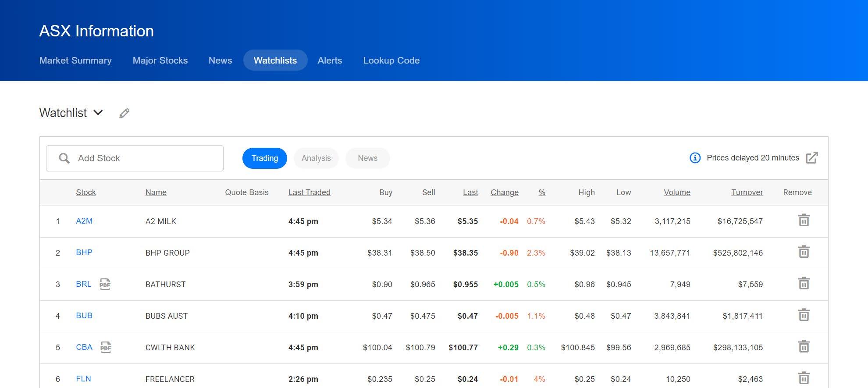Click the FREELANCER company name

tap(170, 379)
